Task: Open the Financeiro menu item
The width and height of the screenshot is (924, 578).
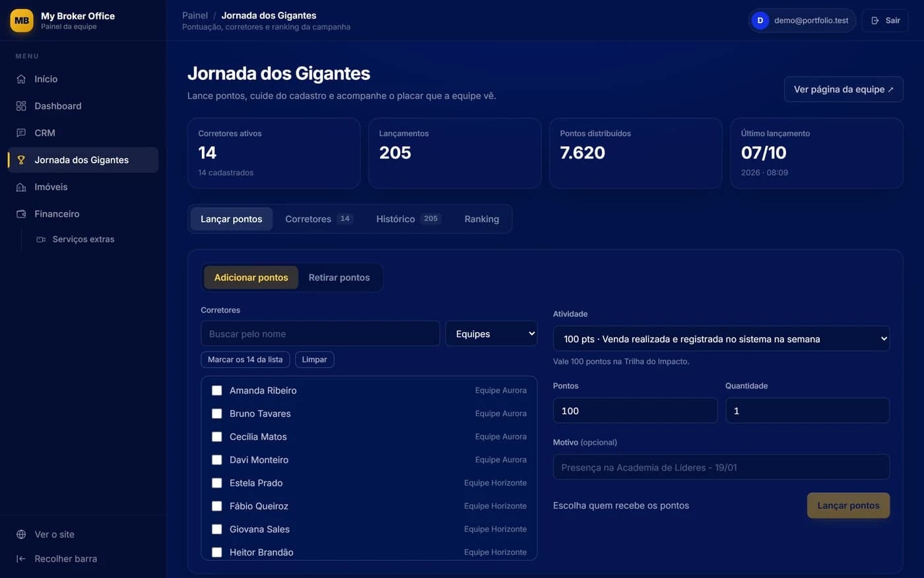Action: click(x=83, y=215)
